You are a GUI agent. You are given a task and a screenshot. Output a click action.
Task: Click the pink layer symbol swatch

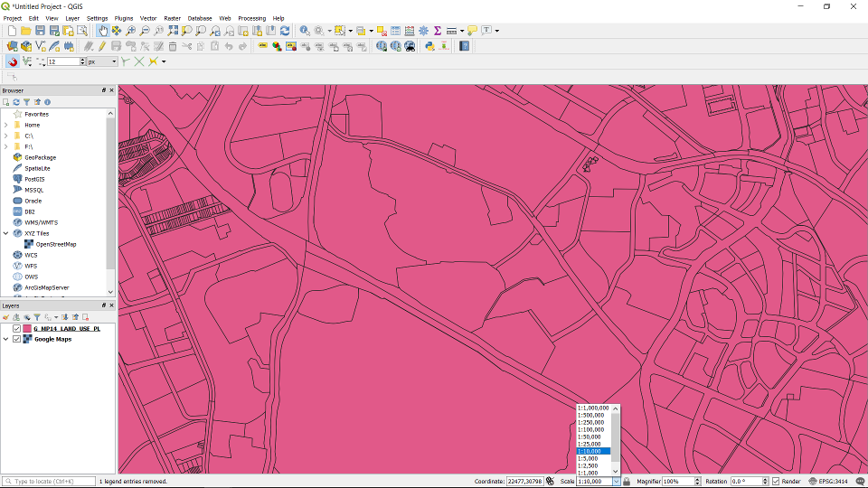[x=27, y=329]
